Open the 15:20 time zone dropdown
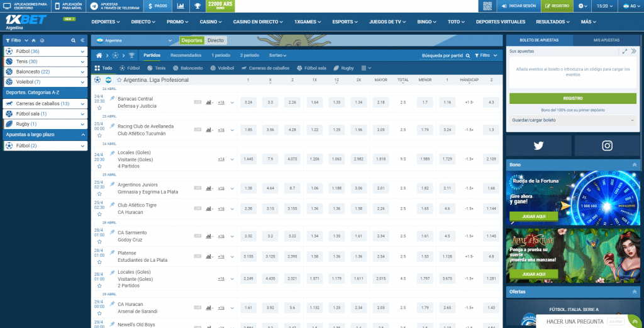Screen dimensions: 644x328 605,6
